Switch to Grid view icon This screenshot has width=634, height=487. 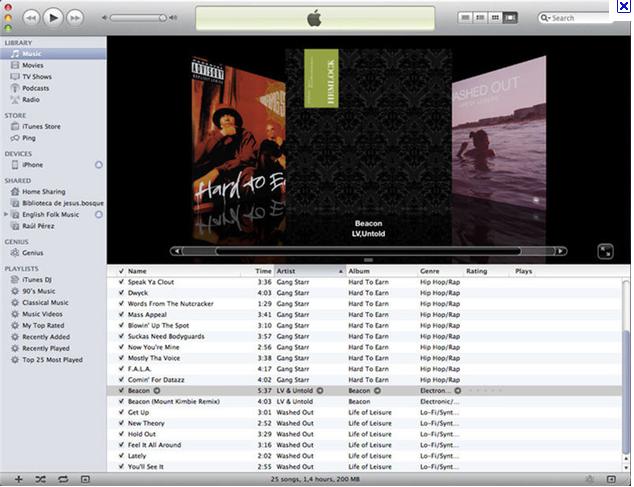coord(495,17)
